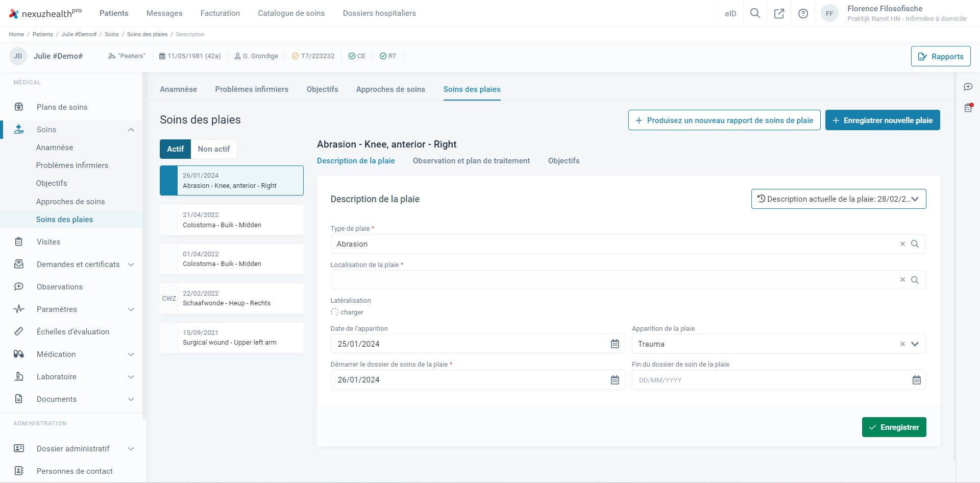Clear the Apparition de la plaie Trauma value
The width and height of the screenshot is (980, 483).
click(902, 344)
